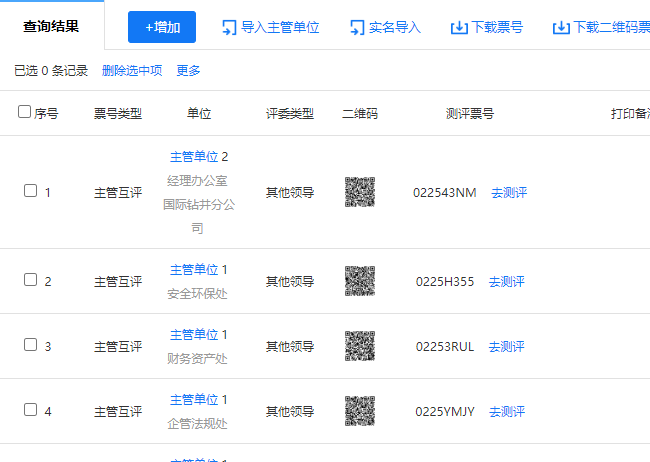650x462 pixels.
Task: Click 经理办公室 unit text
Action: (197, 181)
